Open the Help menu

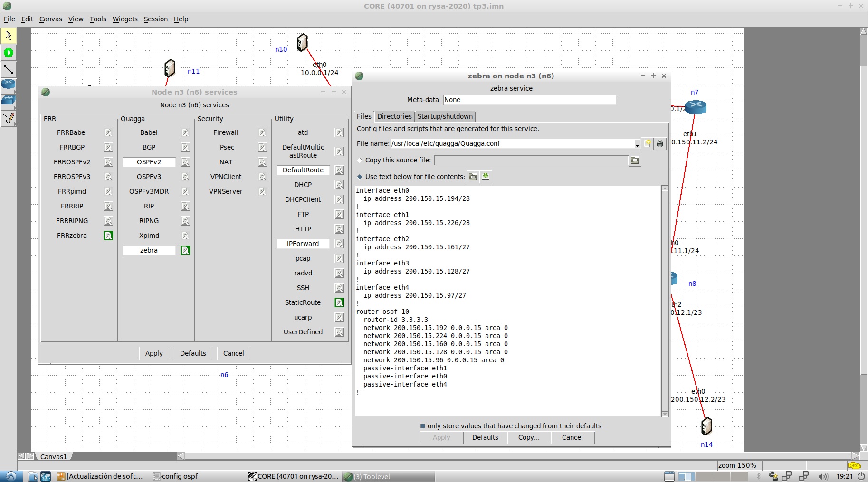point(181,19)
